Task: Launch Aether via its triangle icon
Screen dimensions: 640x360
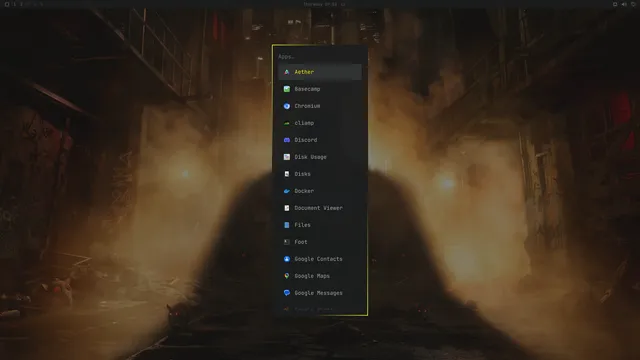Action: tap(287, 72)
